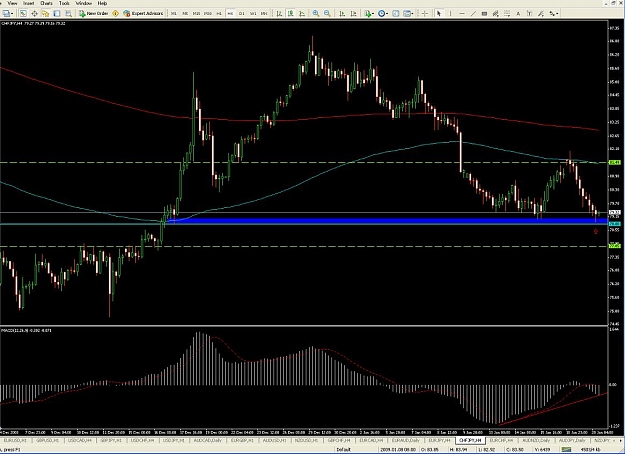Expand the Periods clock dropdown arrow
625x454 pixels.
tap(387, 14)
